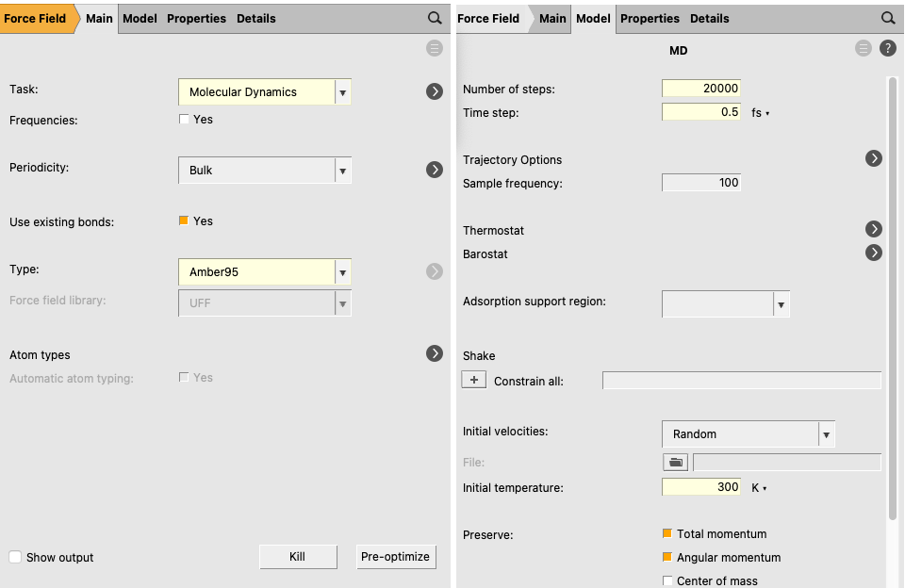This screenshot has width=905, height=588.
Task: Open search in the right Force Field panel
Action: pos(887,18)
